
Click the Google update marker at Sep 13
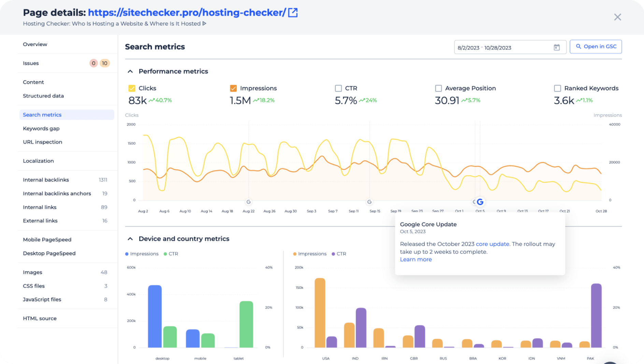point(369,202)
